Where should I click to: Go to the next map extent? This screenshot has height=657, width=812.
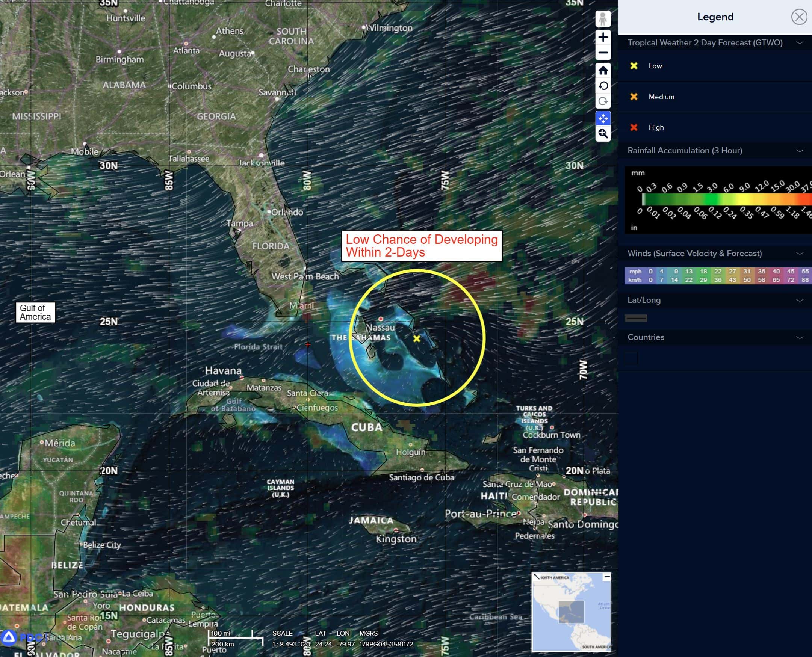603,101
